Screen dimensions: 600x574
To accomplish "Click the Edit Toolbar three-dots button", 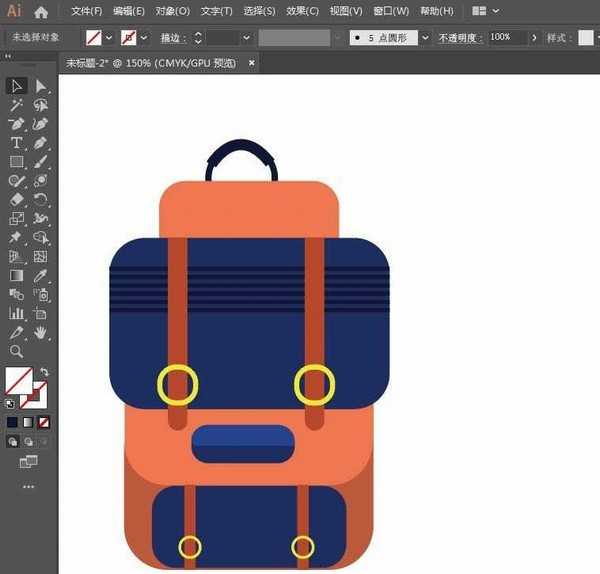I will (x=28, y=487).
